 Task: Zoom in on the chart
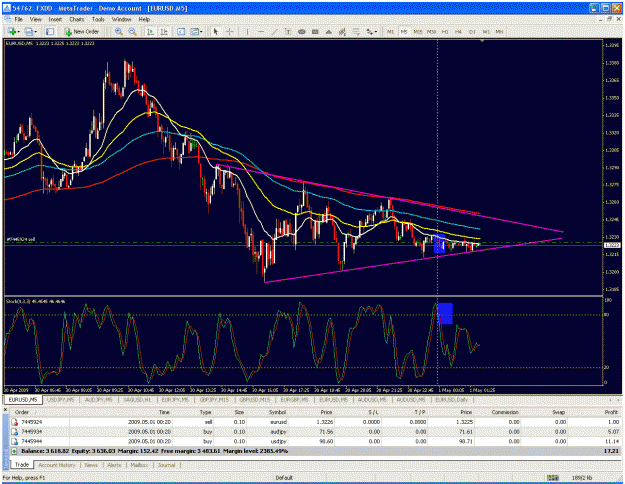(x=118, y=31)
